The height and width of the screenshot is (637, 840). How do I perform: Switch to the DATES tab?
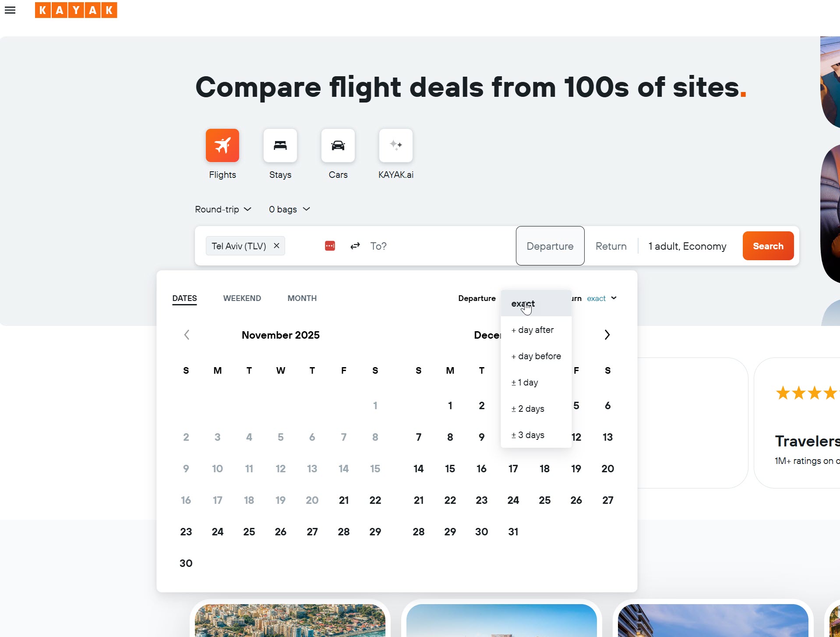point(184,298)
